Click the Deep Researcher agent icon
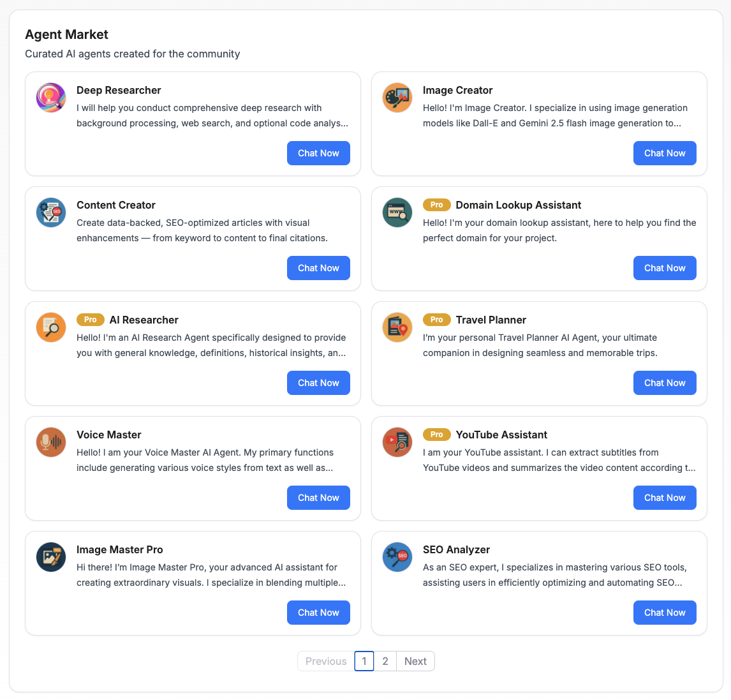Screen dimensions: 731x700 (x=51, y=98)
